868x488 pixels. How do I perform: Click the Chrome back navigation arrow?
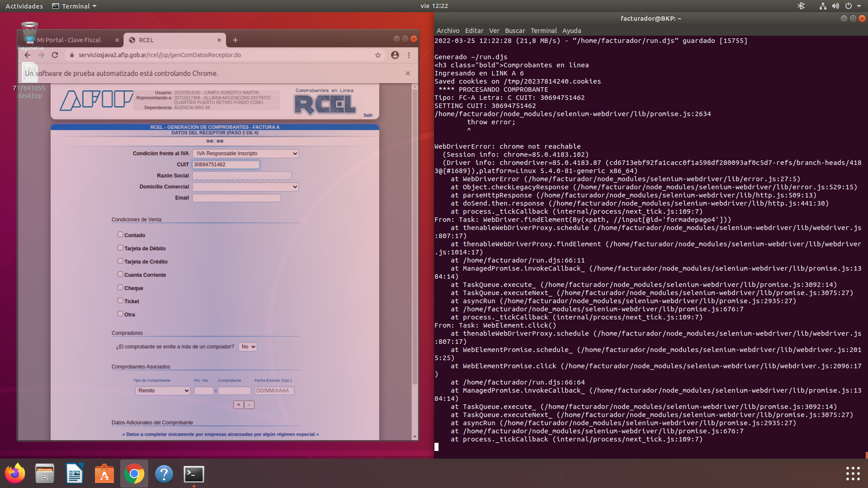[x=28, y=55]
